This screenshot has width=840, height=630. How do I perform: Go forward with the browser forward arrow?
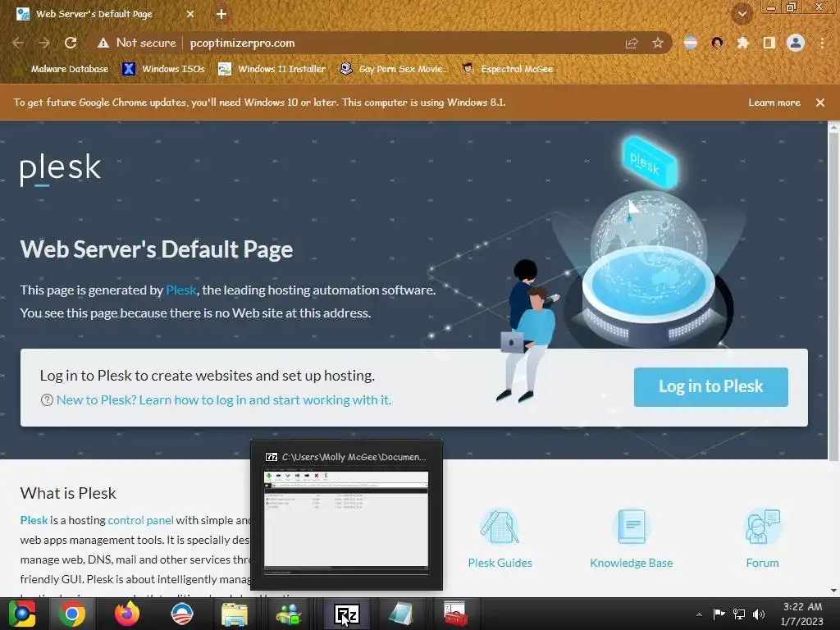tap(44, 43)
